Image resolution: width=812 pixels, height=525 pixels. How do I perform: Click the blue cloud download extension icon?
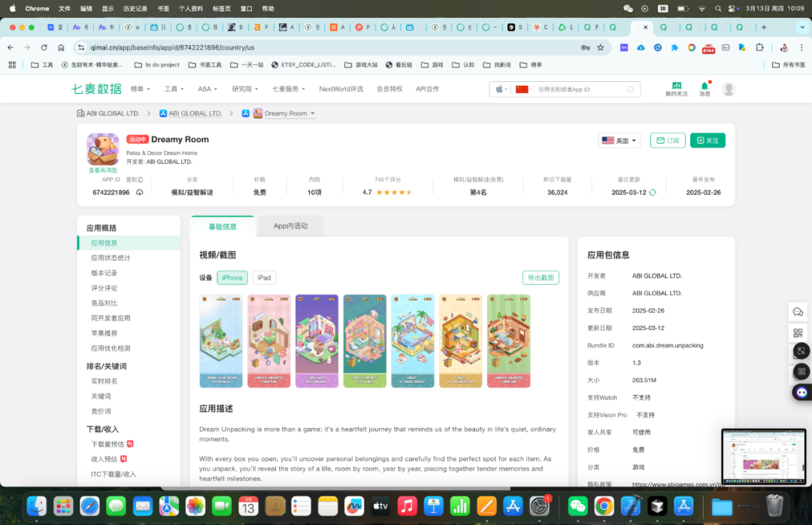(641, 47)
